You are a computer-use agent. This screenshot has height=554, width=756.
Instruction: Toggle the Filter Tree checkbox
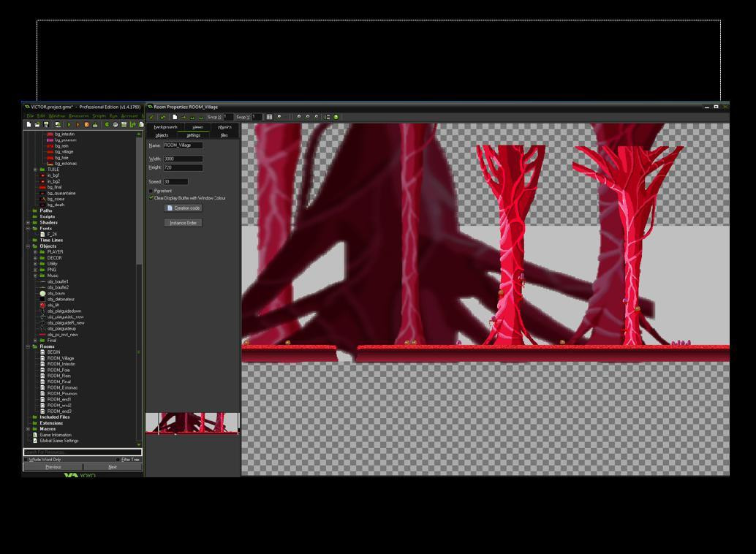118,460
